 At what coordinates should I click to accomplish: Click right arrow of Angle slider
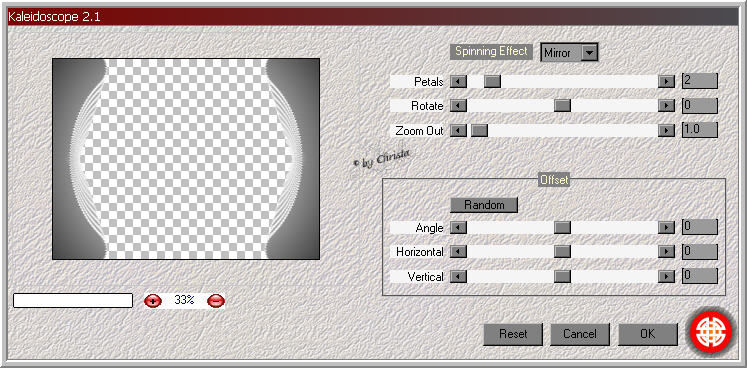click(x=666, y=227)
